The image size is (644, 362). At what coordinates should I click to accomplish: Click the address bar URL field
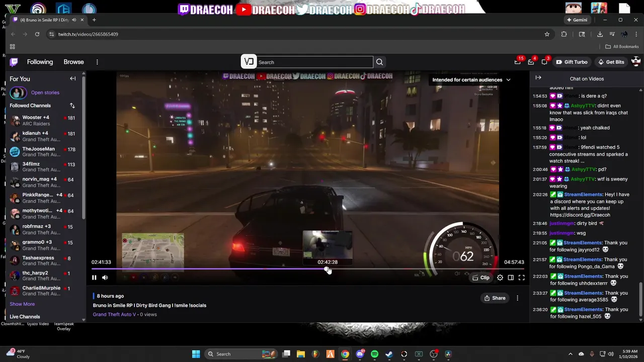click(297, 34)
